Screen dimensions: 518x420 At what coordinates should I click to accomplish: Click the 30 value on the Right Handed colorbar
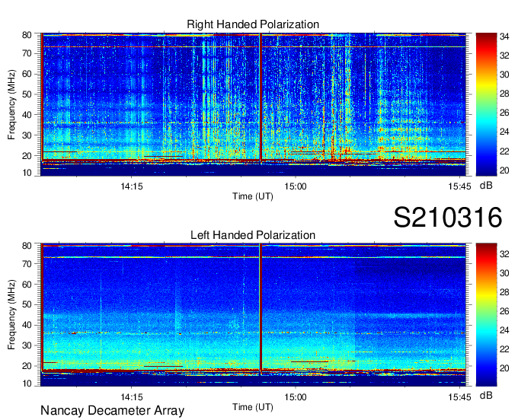pyautogui.click(x=504, y=75)
